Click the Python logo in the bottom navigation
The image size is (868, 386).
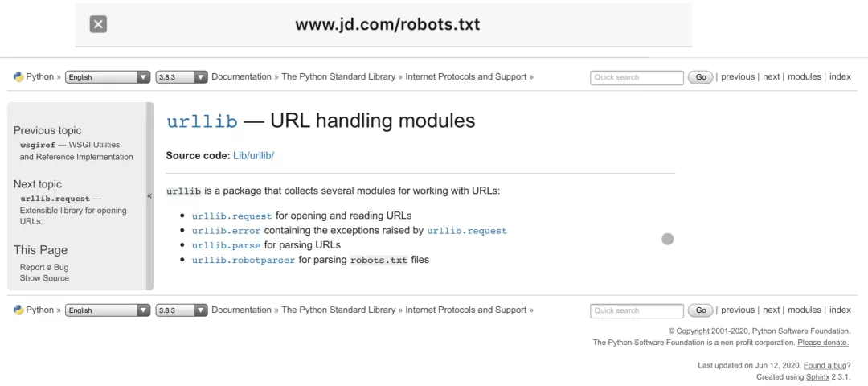click(18, 310)
